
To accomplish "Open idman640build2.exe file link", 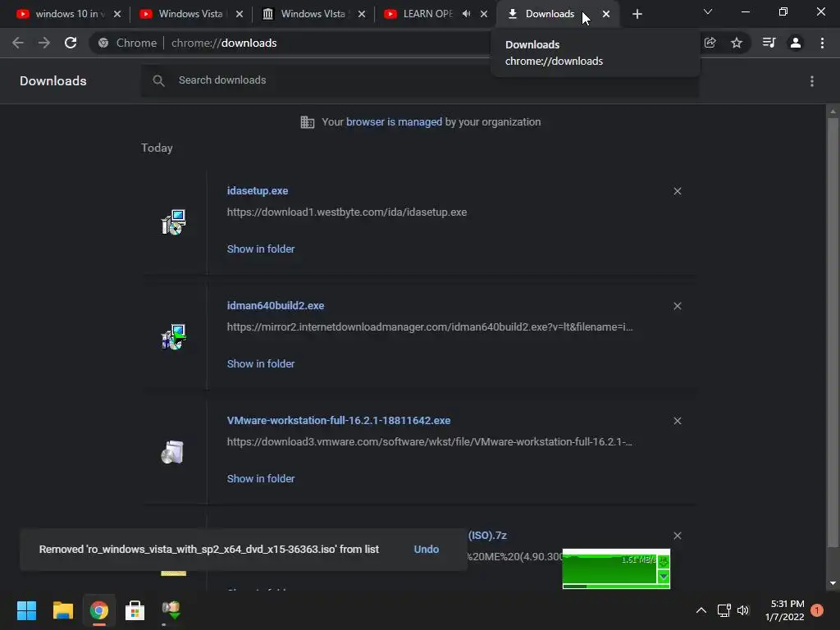I will click(x=276, y=305).
